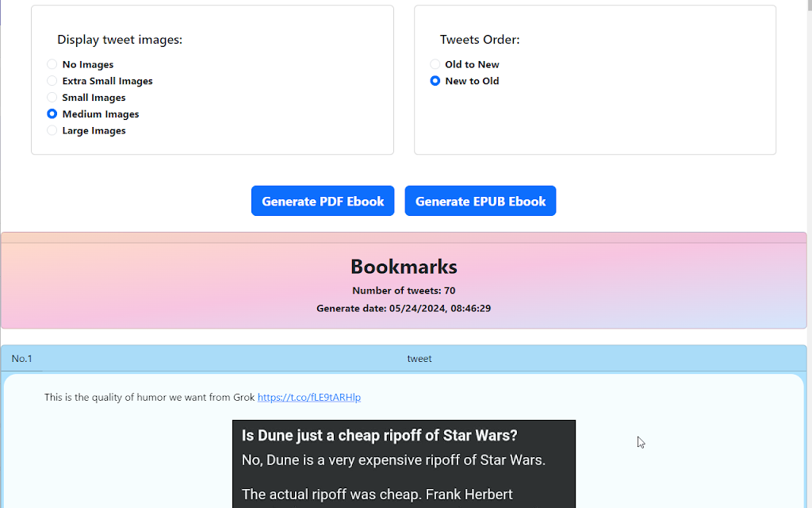This screenshot has width=812, height=508.
Task: Click the Generate PDF Ebook button
Action: click(323, 201)
